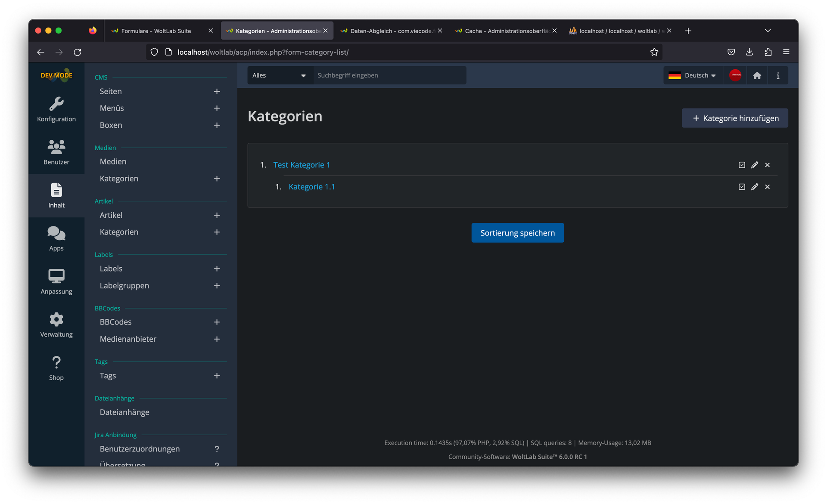Open the Anpassung monitor section
The height and width of the screenshot is (504, 827).
tap(56, 281)
